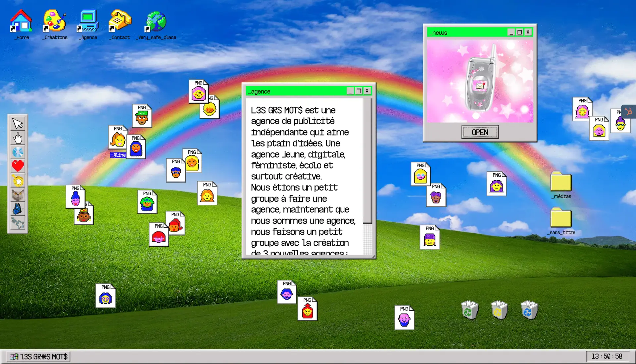Open the PNG avatar in a red hood

pos(307,309)
